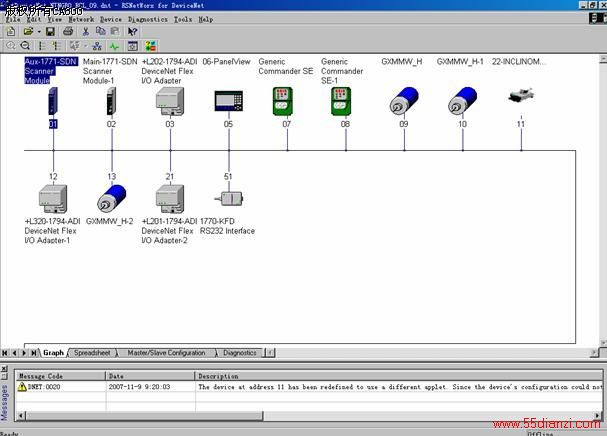Open the Network menu
Screen dimensions: 607x436
coord(81,19)
